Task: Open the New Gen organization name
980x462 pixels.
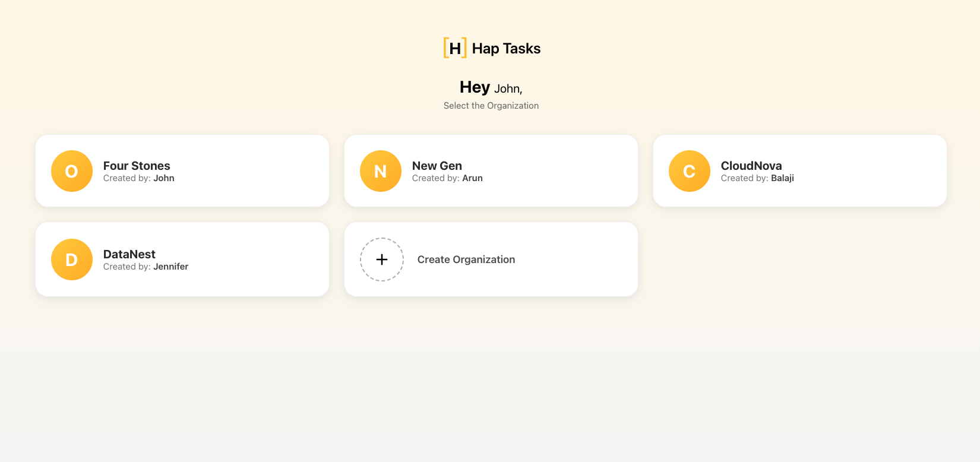Action: click(x=437, y=166)
